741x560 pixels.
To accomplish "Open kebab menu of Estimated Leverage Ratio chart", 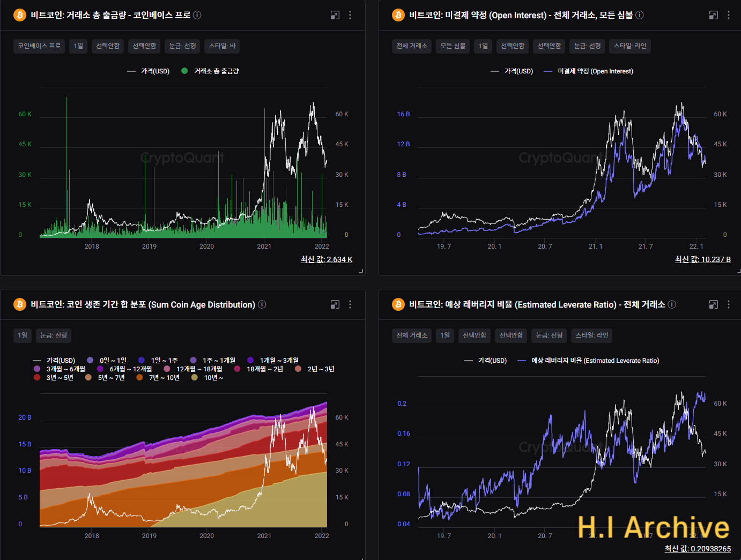I will (729, 304).
